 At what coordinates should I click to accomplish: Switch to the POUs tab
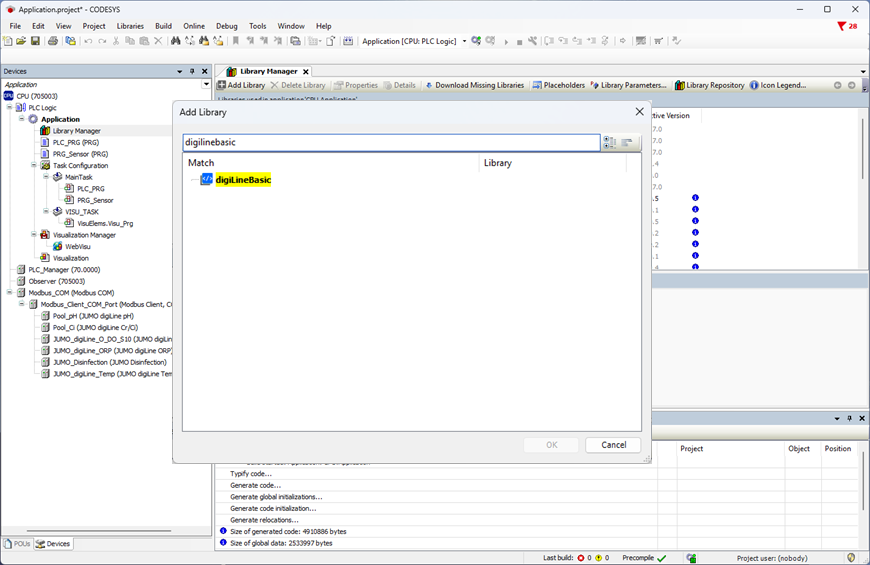[x=18, y=544]
